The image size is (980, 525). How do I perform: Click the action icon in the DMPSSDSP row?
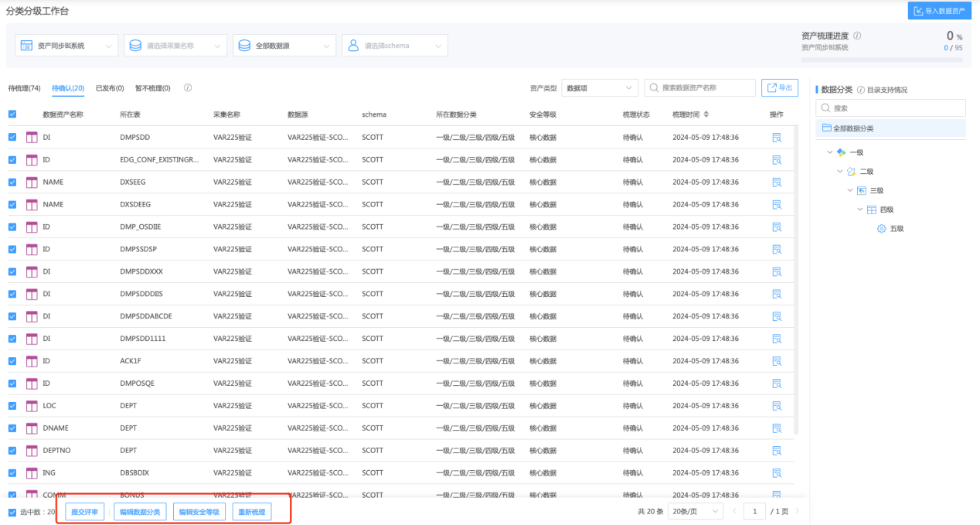pyautogui.click(x=777, y=250)
